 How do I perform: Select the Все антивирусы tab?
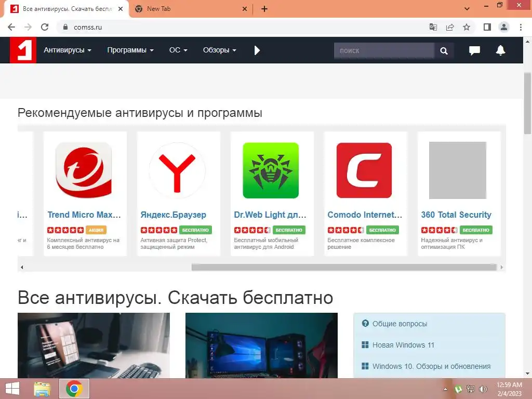tap(67, 9)
